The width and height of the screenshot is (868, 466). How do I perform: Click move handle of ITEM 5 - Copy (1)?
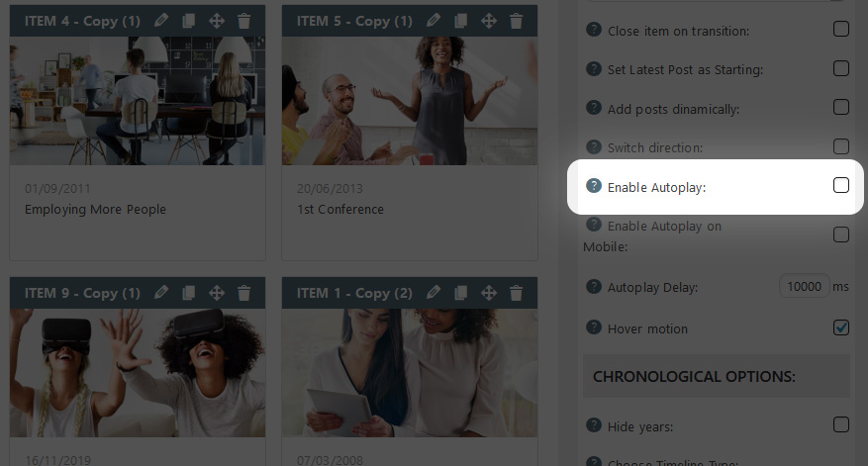tap(488, 21)
